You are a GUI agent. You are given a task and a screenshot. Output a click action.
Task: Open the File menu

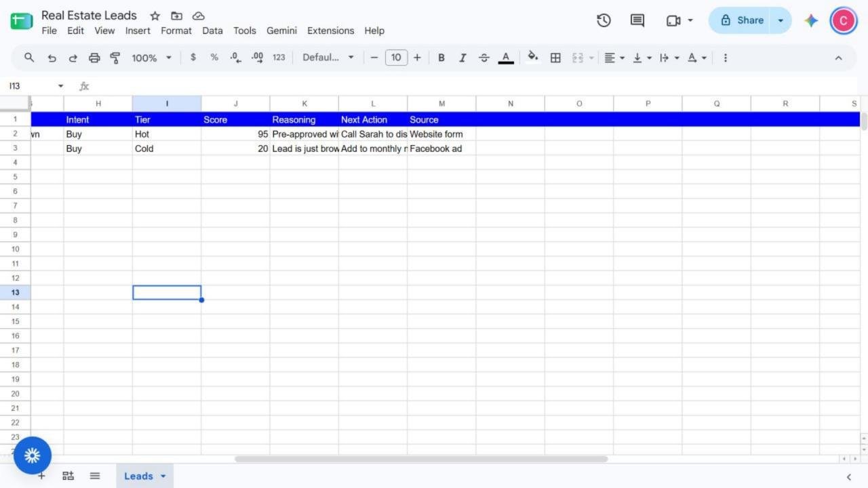click(50, 30)
